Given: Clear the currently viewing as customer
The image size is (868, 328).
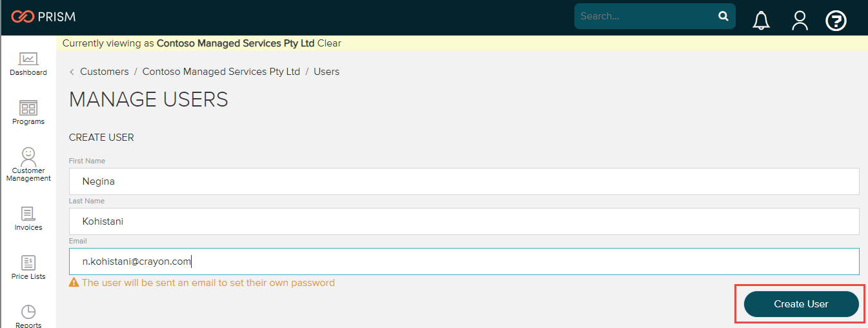Looking at the screenshot, I should pyautogui.click(x=329, y=43).
